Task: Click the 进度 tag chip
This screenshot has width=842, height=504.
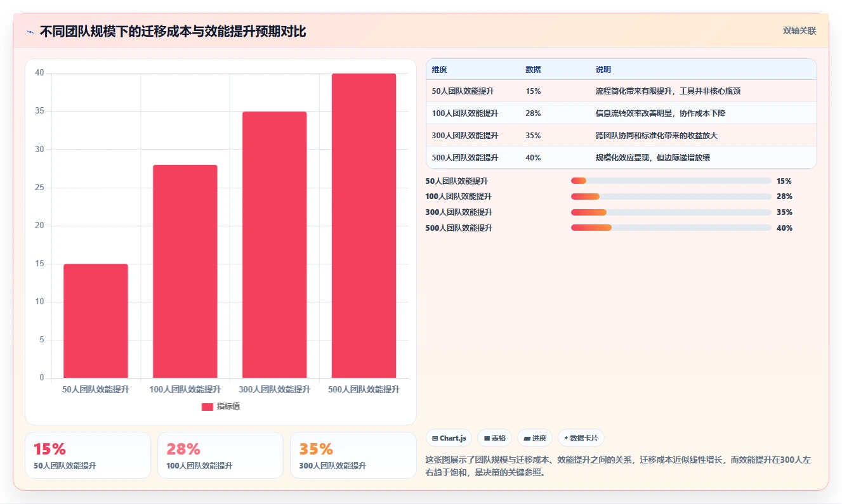Action: tap(535, 438)
